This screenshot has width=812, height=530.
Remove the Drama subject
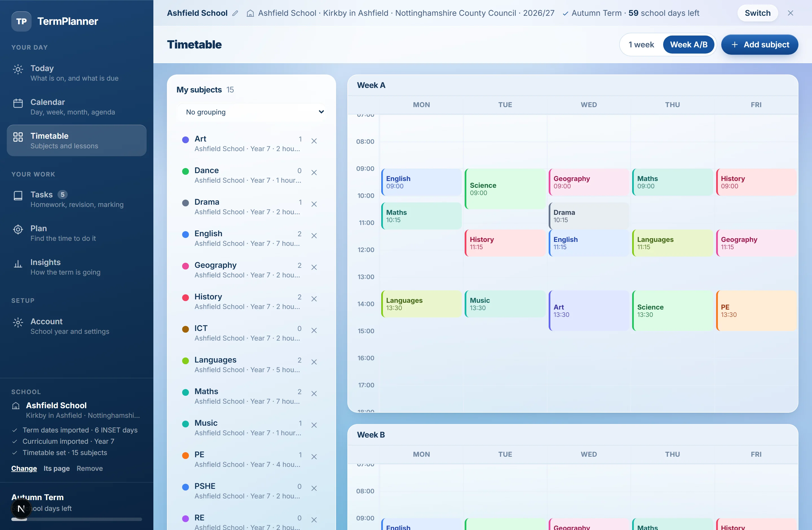314,204
